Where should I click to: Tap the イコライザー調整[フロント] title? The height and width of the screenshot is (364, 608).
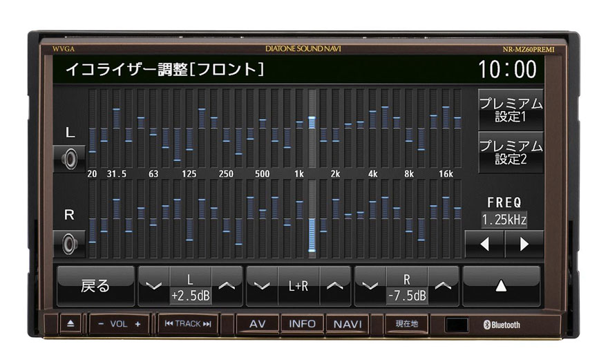coord(165,69)
